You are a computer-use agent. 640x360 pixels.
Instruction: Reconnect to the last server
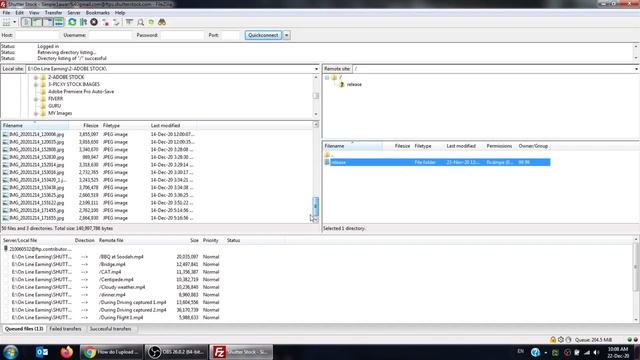pos(116,22)
